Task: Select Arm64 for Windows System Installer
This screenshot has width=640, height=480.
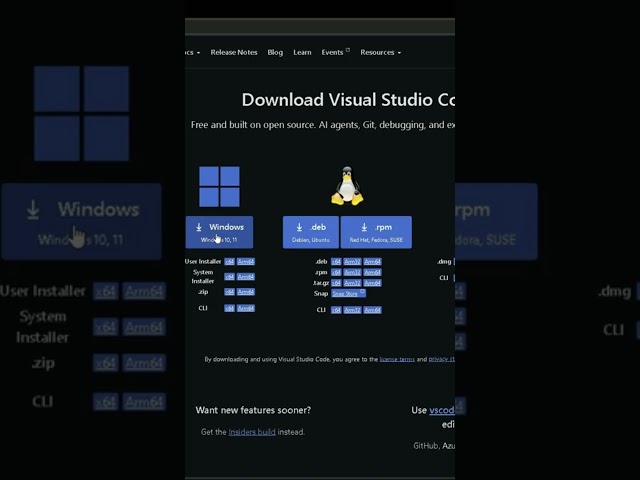Action: (246, 277)
